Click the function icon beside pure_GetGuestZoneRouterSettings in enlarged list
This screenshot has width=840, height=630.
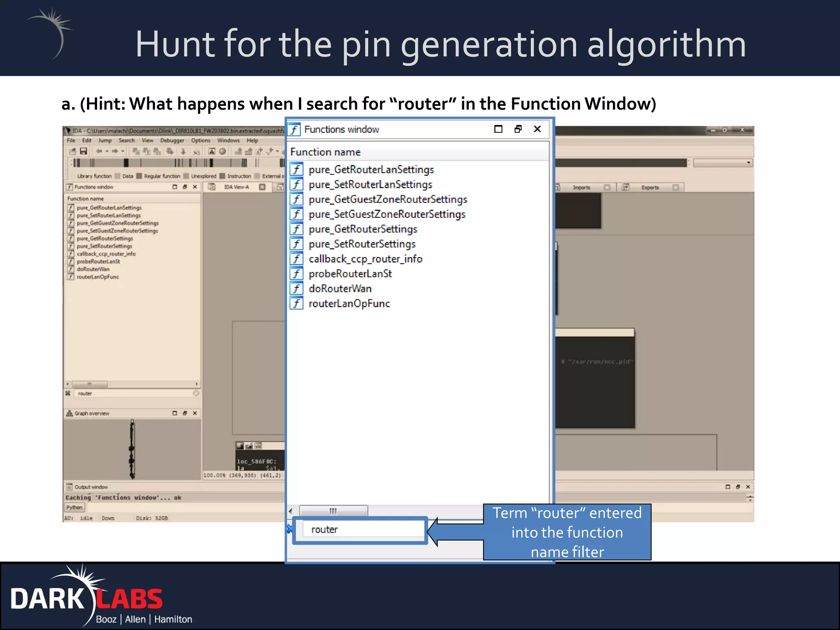pos(297,199)
